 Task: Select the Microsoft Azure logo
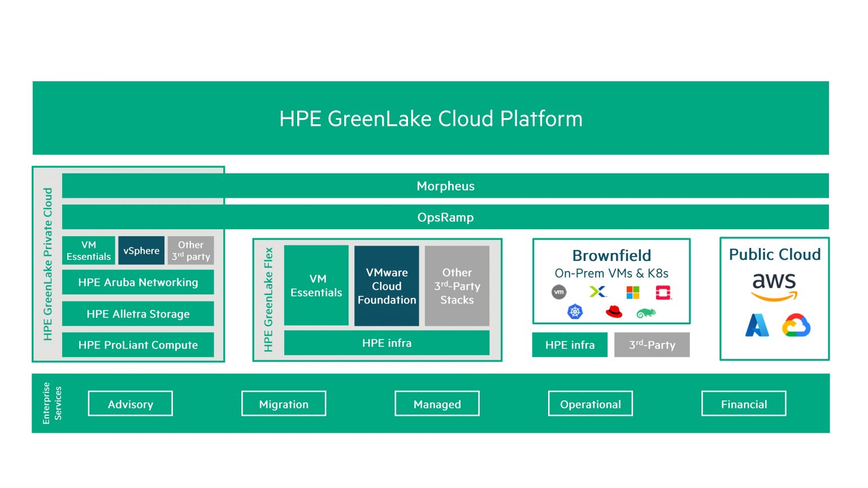[x=757, y=325]
